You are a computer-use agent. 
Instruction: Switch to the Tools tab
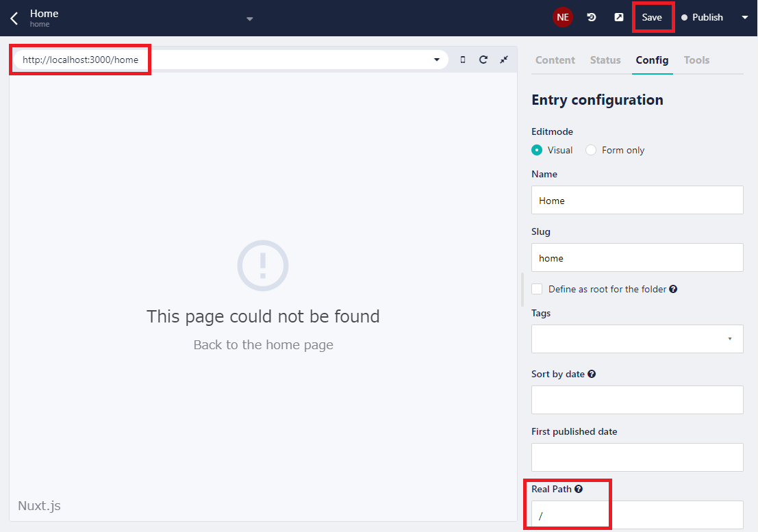[696, 60]
